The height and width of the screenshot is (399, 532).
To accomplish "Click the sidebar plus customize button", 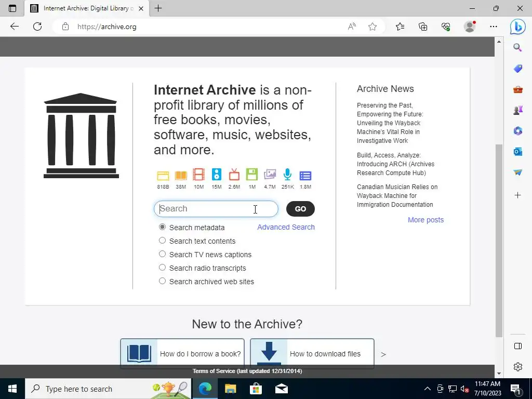I will 518,195.
